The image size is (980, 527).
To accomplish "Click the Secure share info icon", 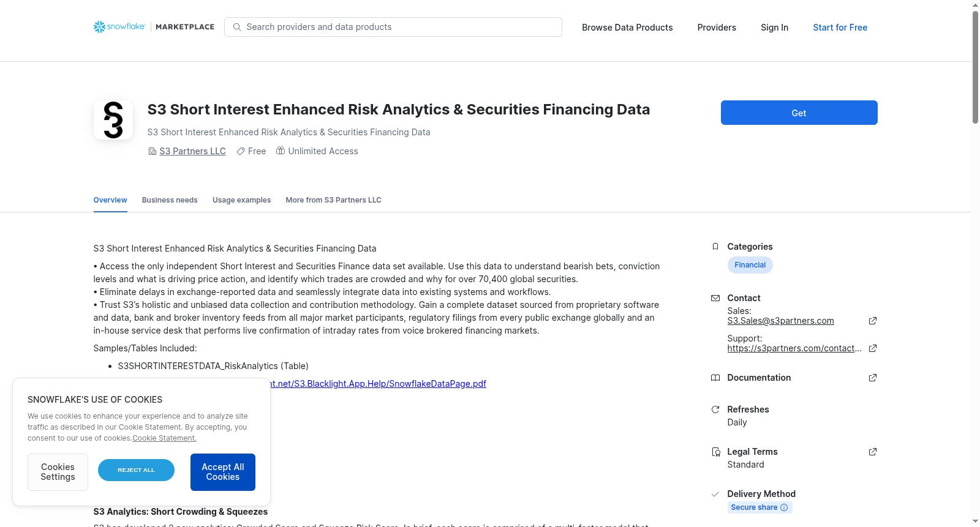I will (784, 507).
